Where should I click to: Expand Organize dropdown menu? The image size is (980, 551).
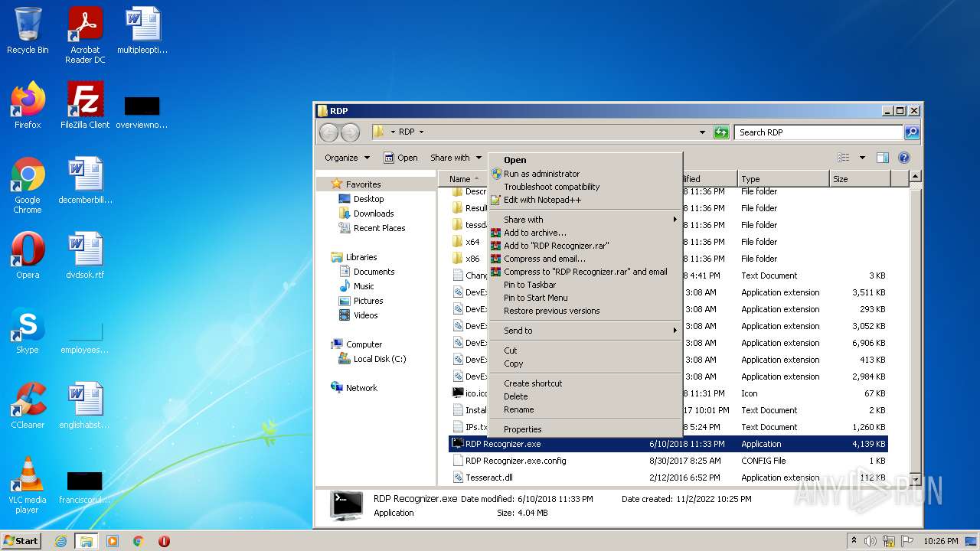click(347, 158)
